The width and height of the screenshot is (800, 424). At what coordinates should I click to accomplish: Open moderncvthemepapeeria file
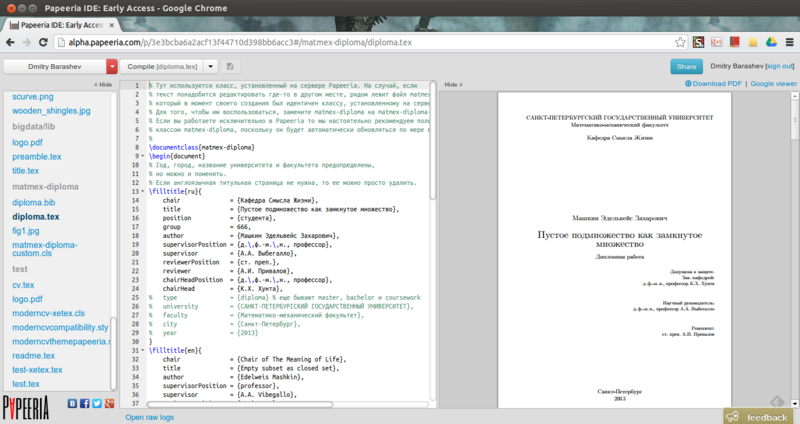tap(61, 342)
